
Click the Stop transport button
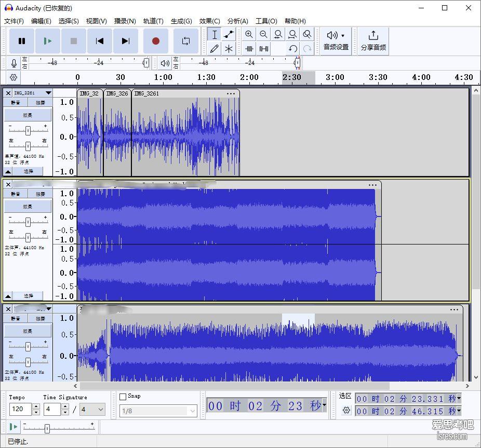click(74, 41)
